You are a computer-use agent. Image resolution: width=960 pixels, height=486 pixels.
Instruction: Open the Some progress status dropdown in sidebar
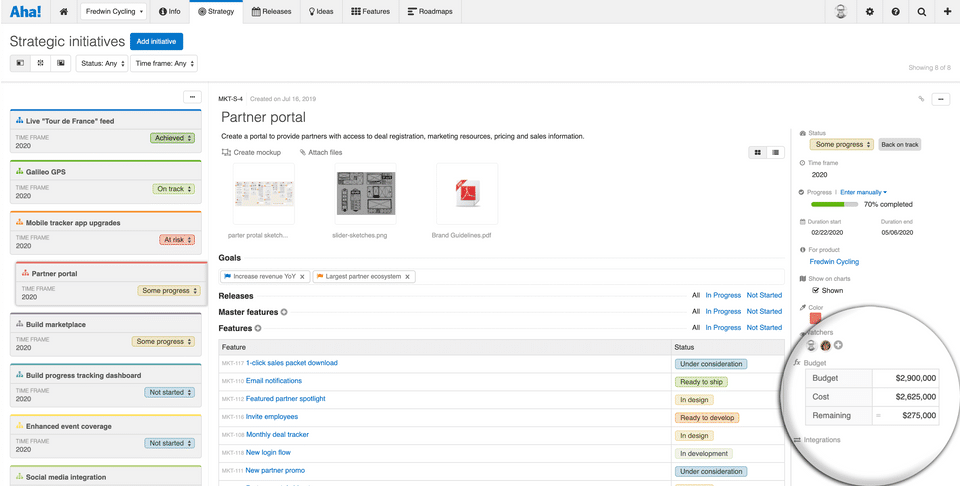click(841, 144)
